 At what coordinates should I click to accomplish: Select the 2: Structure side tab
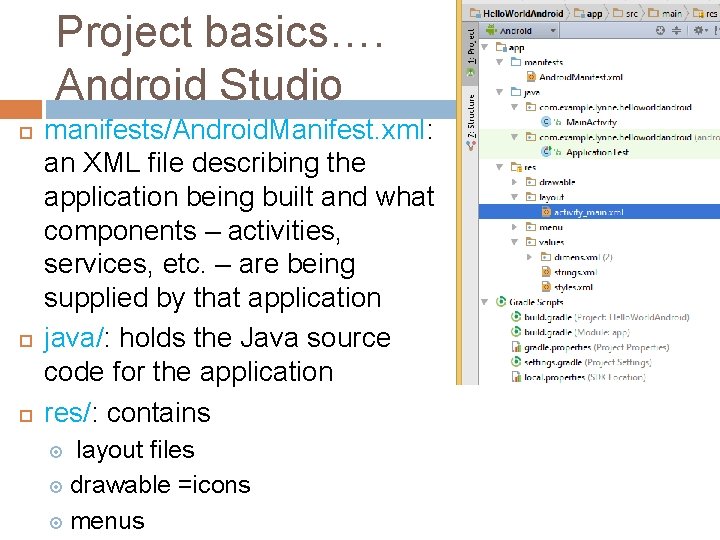(x=471, y=121)
